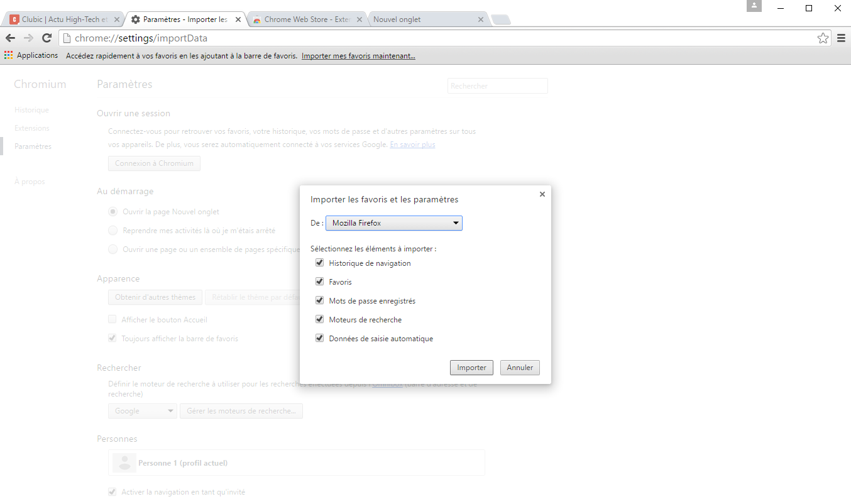851x504 pixels.
Task: Click the Rechercher settings search field
Action: 498,86
